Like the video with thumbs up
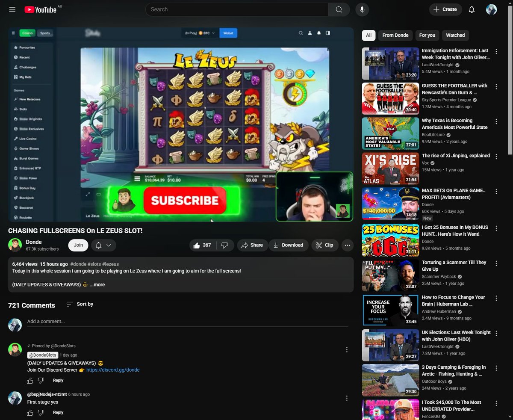The height and width of the screenshot is (420, 513). pos(203,245)
